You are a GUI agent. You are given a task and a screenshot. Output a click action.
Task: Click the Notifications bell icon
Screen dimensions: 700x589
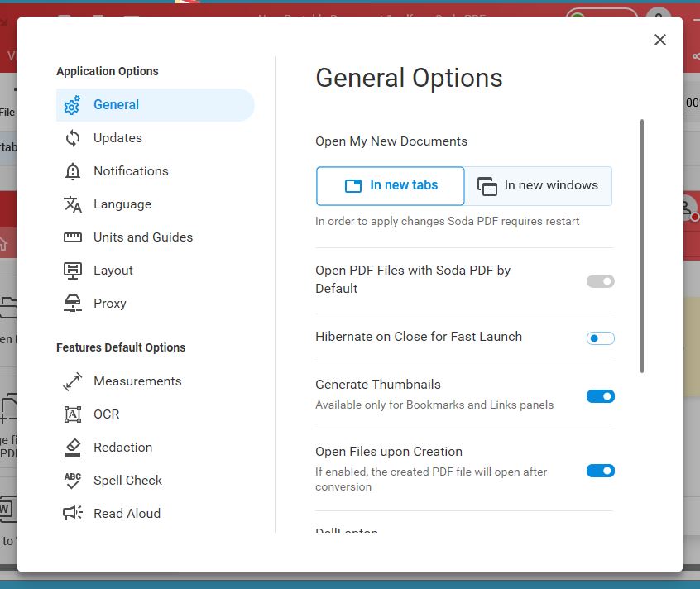(73, 171)
